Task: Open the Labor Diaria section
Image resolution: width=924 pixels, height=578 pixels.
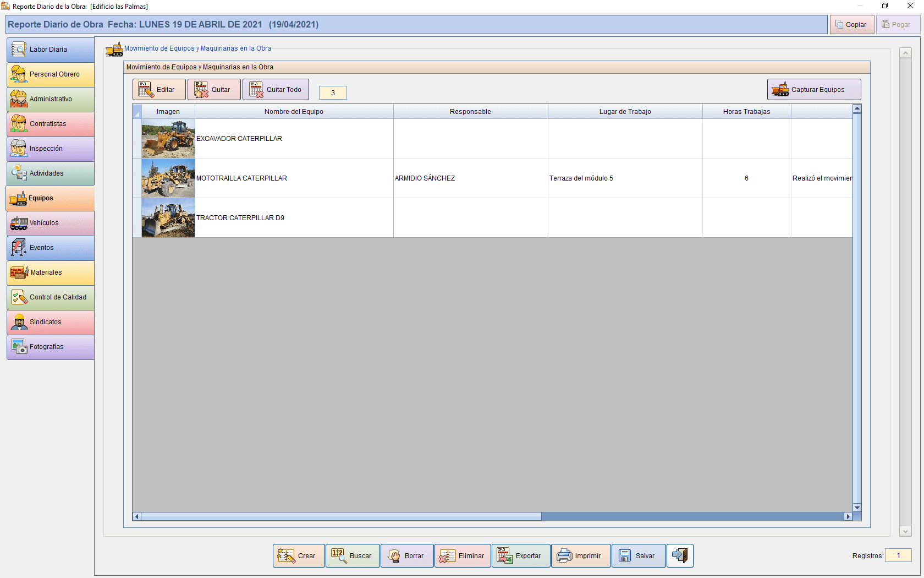Action: coord(50,50)
